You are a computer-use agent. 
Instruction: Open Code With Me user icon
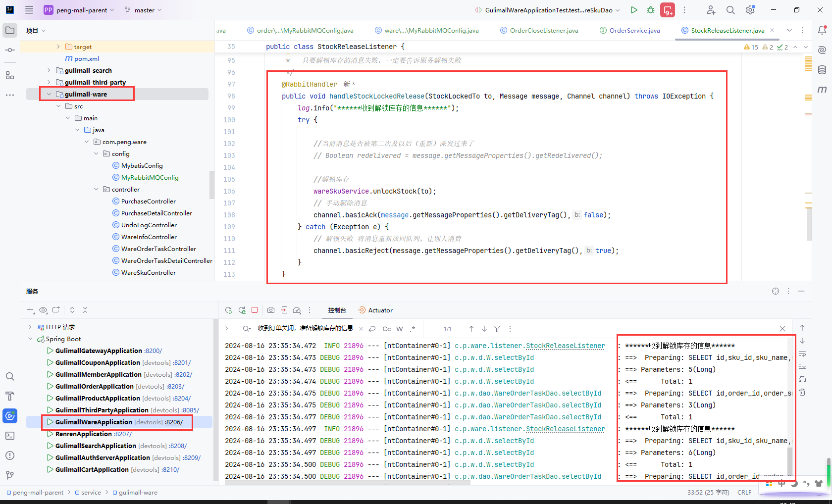[x=711, y=10]
